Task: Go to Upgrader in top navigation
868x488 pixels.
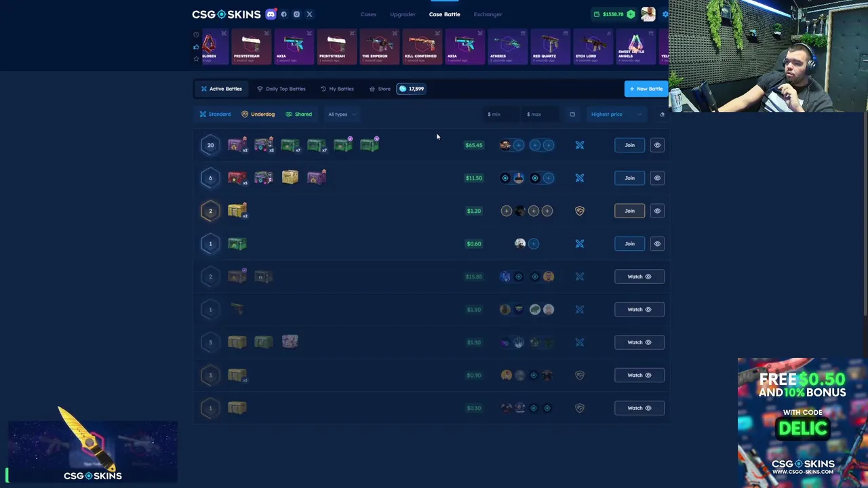Action: coord(403,14)
